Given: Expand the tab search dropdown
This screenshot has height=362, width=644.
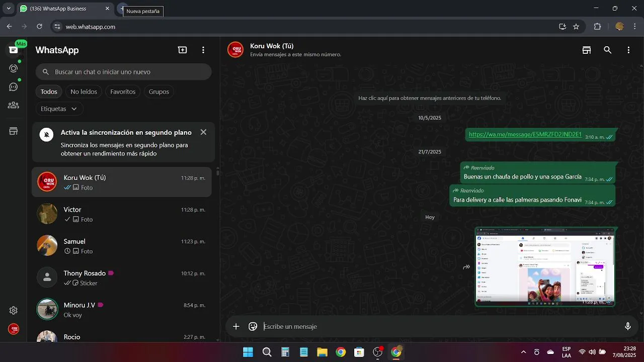Looking at the screenshot, I should [x=9, y=9].
